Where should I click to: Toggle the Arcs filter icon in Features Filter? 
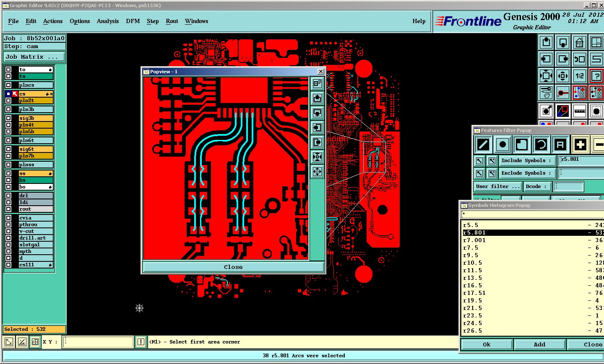click(x=541, y=145)
